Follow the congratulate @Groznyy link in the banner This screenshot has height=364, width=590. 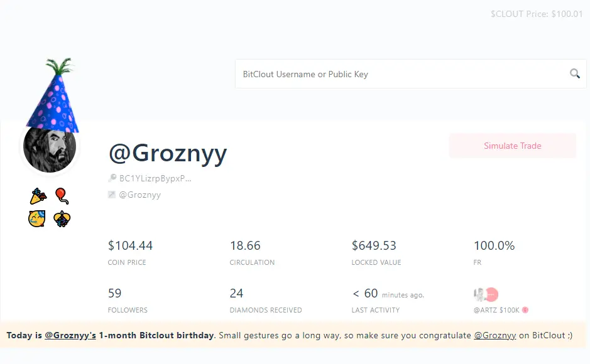pyautogui.click(x=495, y=335)
